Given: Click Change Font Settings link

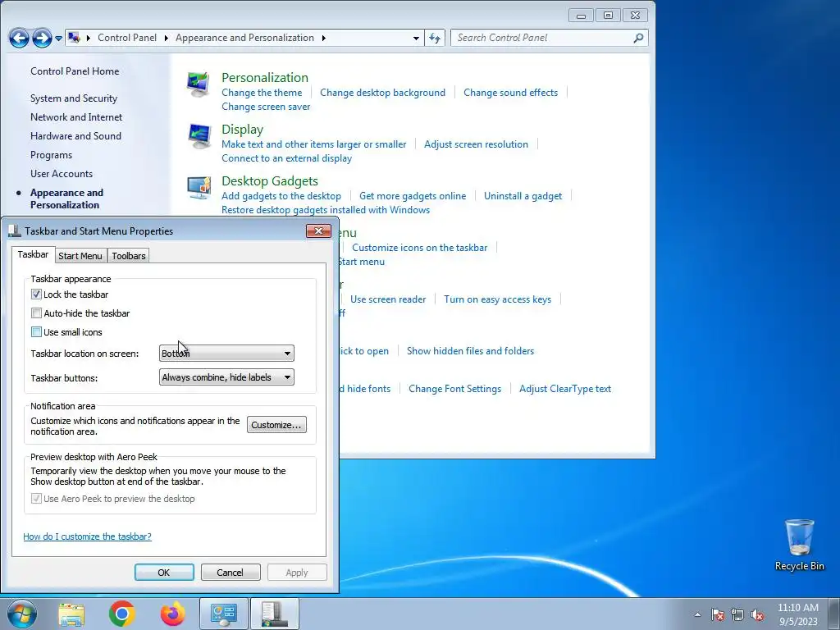Looking at the screenshot, I should 454,388.
